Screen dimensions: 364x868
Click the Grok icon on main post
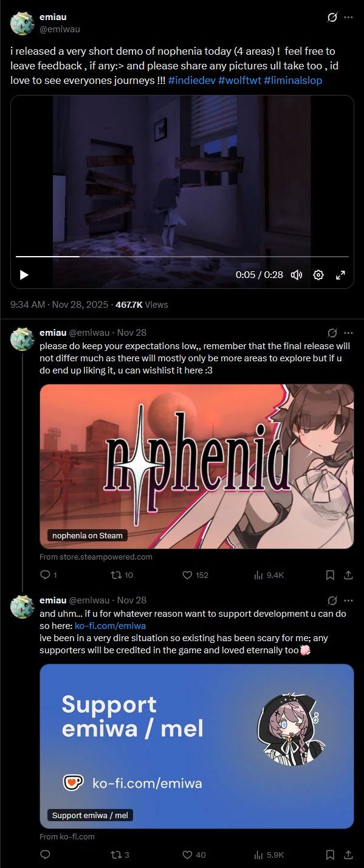(x=332, y=18)
